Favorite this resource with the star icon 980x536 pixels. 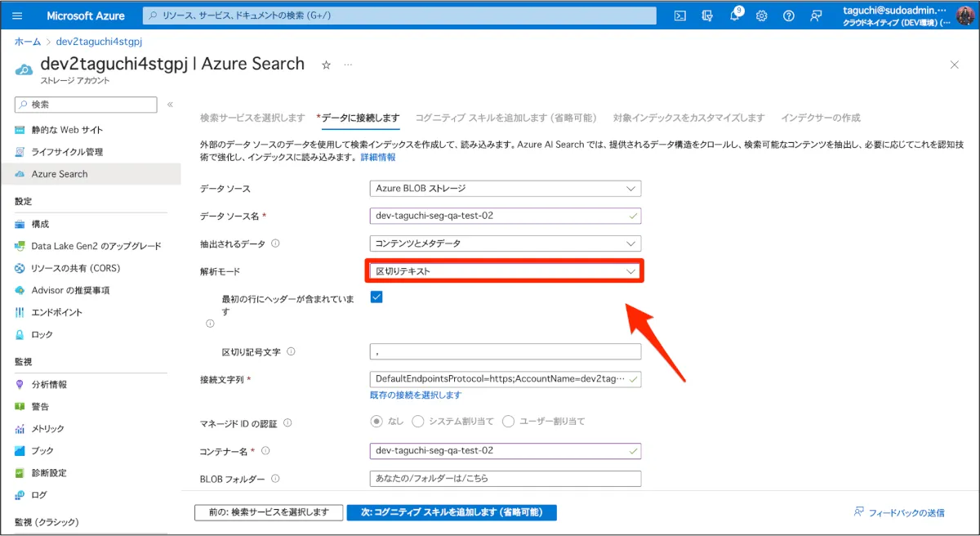coord(326,65)
